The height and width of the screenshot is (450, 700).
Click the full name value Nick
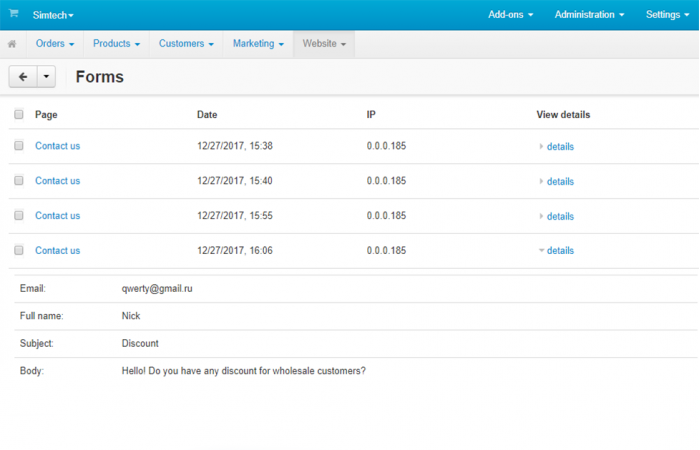(131, 316)
